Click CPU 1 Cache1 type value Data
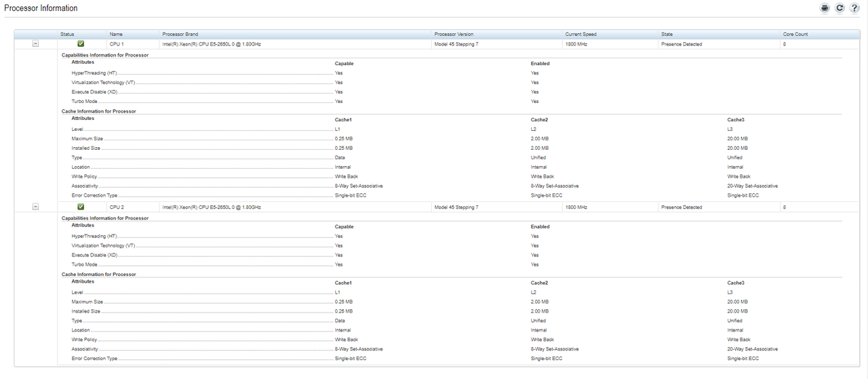 pos(340,157)
